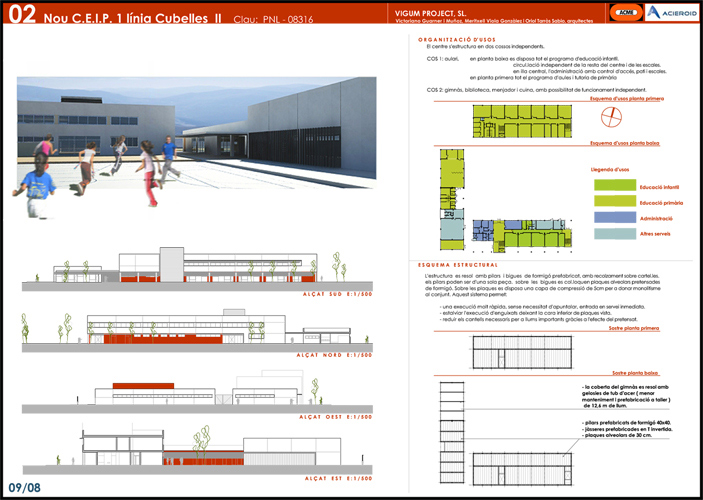Select the Alçat Sud elevation drawing
This screenshot has height=500, width=703.
200,265
